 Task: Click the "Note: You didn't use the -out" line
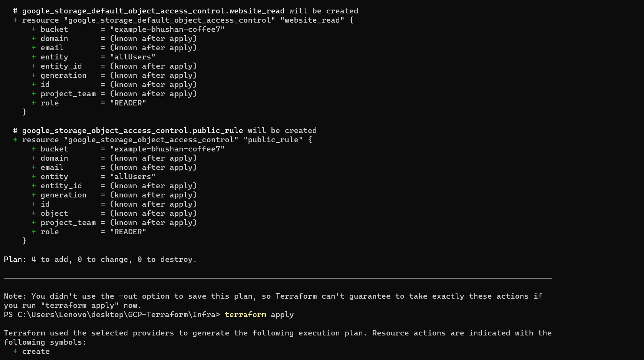coord(272,296)
